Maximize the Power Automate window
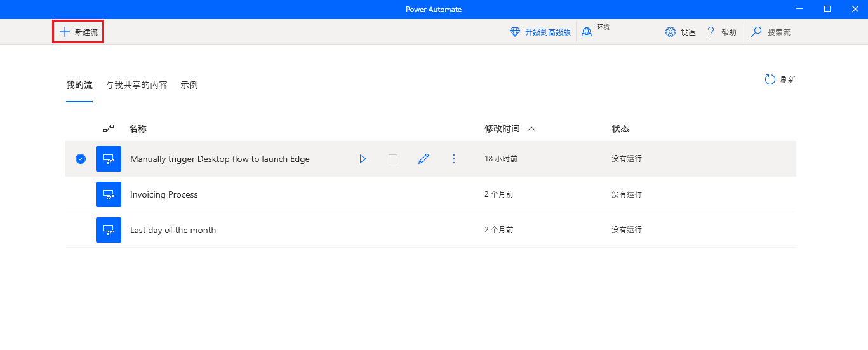868x350 pixels. tap(827, 9)
